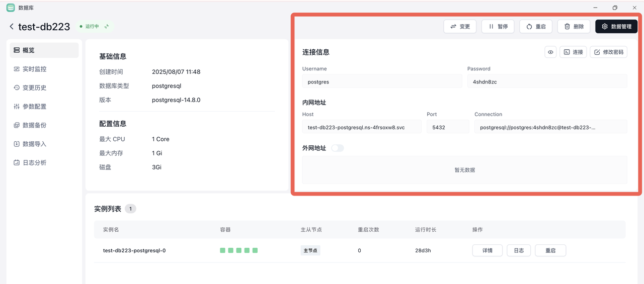Open the 变更历史 tab

click(44, 87)
